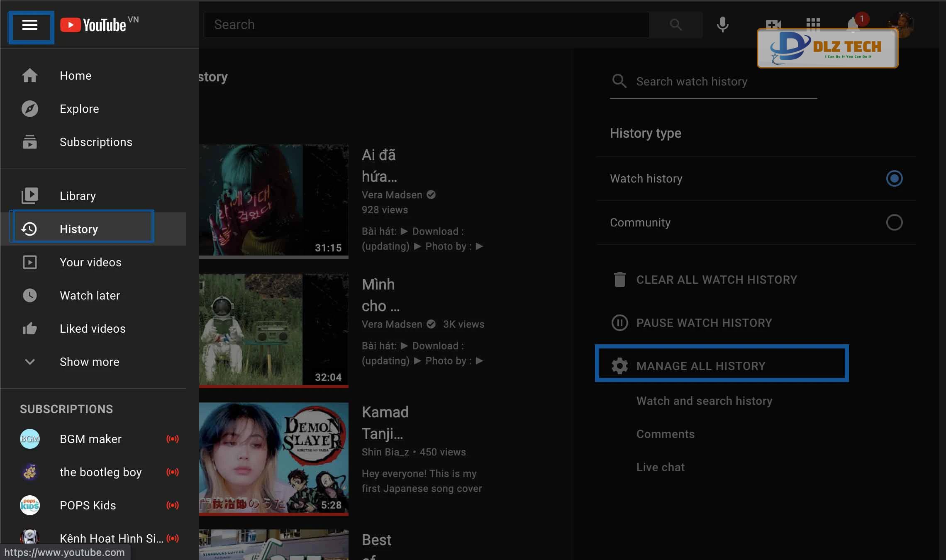Open the Ai đã hứa video thumbnail
Screen dimensions: 946x560
[x=274, y=201]
